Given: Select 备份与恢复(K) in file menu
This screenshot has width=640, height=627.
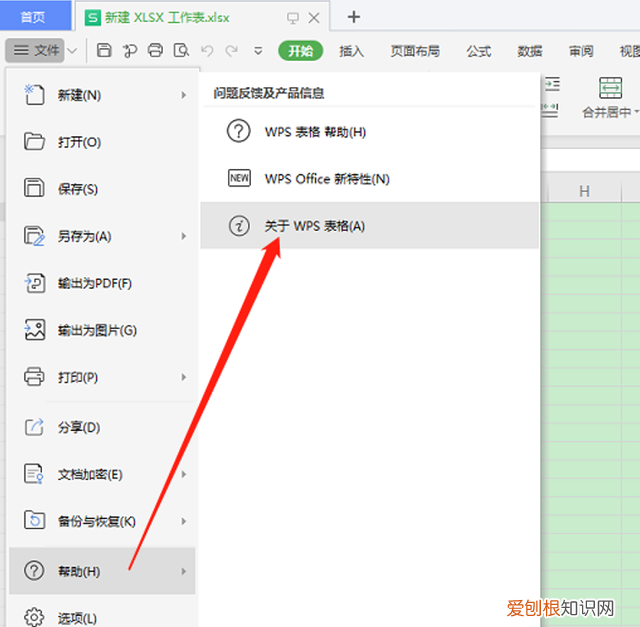Looking at the screenshot, I should (x=102, y=521).
